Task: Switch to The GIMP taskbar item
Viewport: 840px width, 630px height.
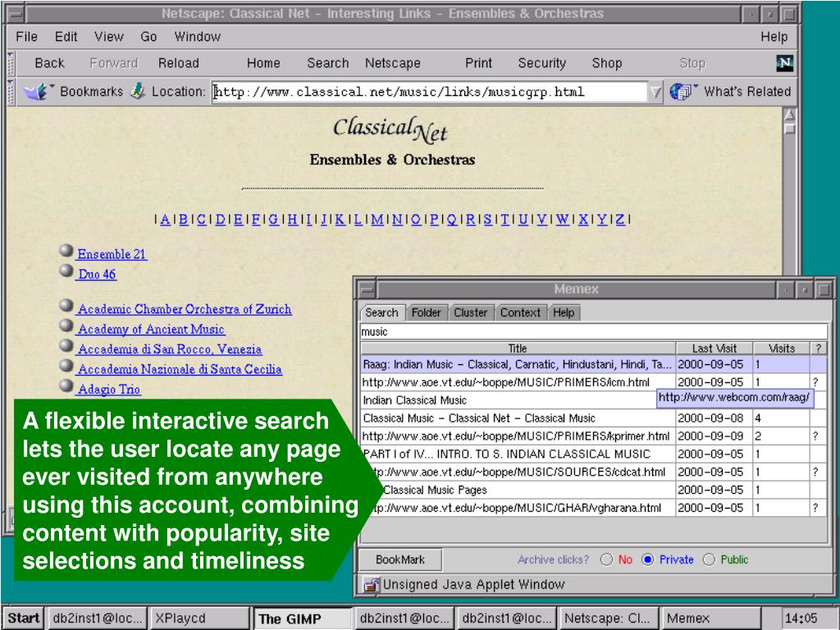Action: pyautogui.click(x=302, y=619)
